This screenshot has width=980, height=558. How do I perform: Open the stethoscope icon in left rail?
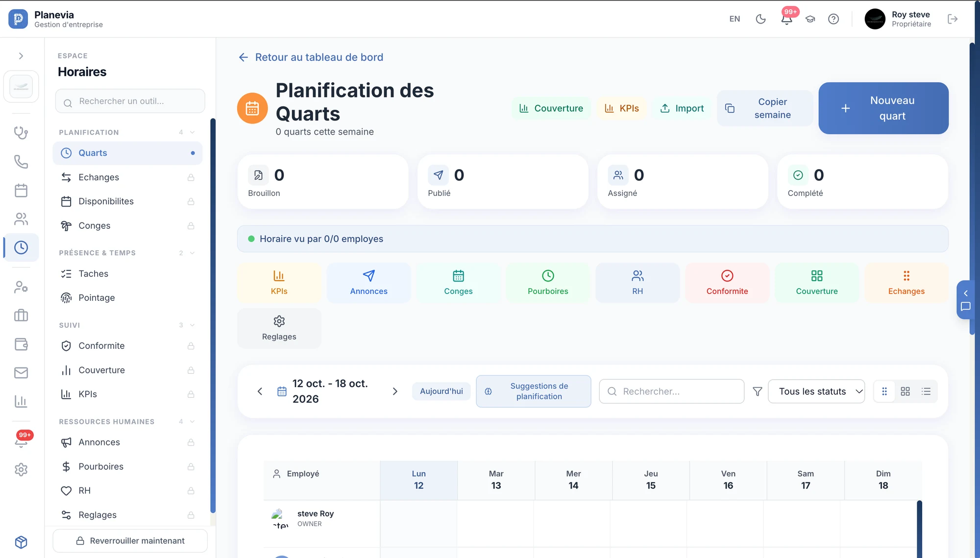click(21, 133)
